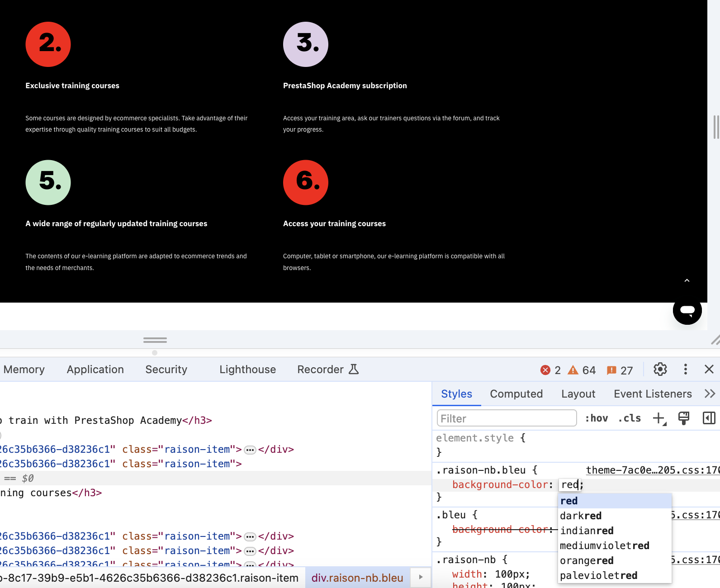Image resolution: width=720 pixels, height=588 pixels.
Task: Open the theme-7ac0e…205.css source link
Action: 653,470
